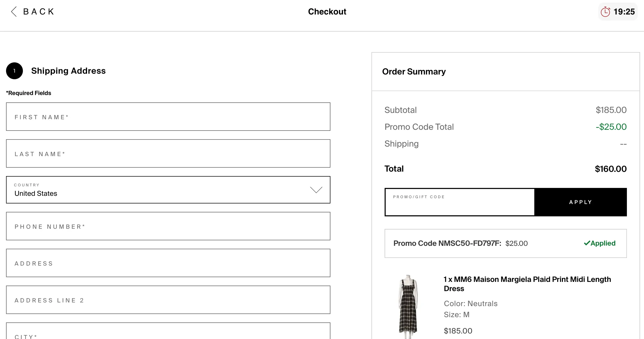
Task: Click the City input field
Action: [x=168, y=333]
